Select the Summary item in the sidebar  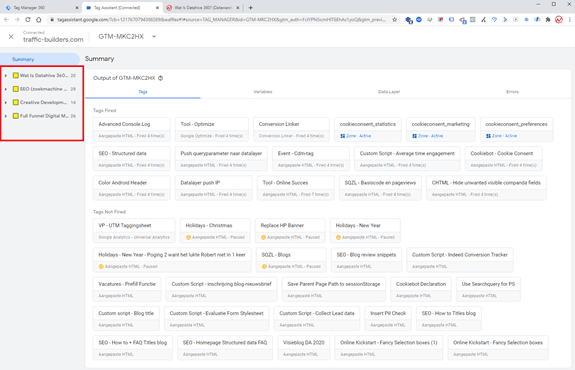(23, 59)
